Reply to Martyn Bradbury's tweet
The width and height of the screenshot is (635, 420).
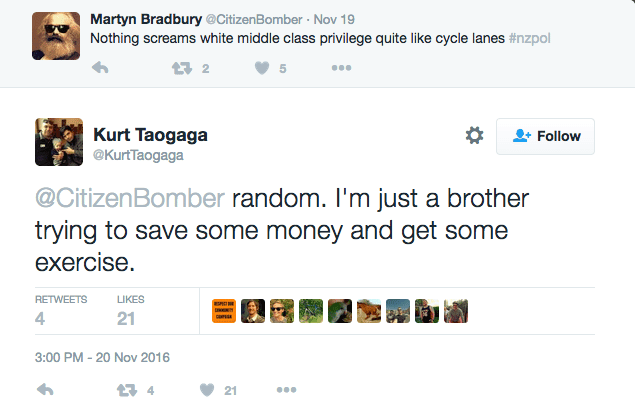[x=100, y=69]
